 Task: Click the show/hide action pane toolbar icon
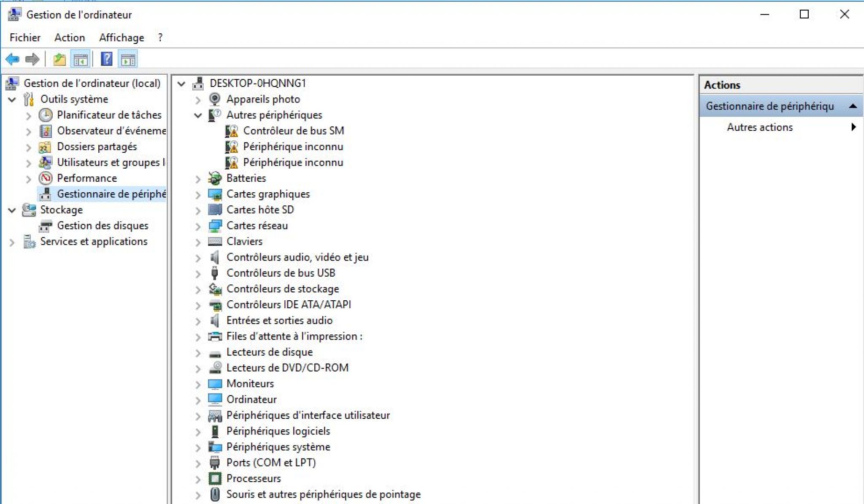click(x=128, y=59)
